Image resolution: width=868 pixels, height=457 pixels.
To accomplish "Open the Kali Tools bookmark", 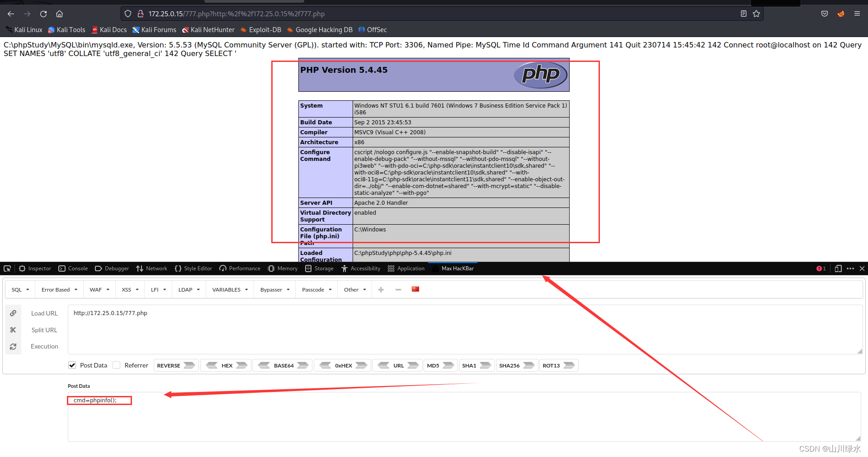I will (x=67, y=30).
